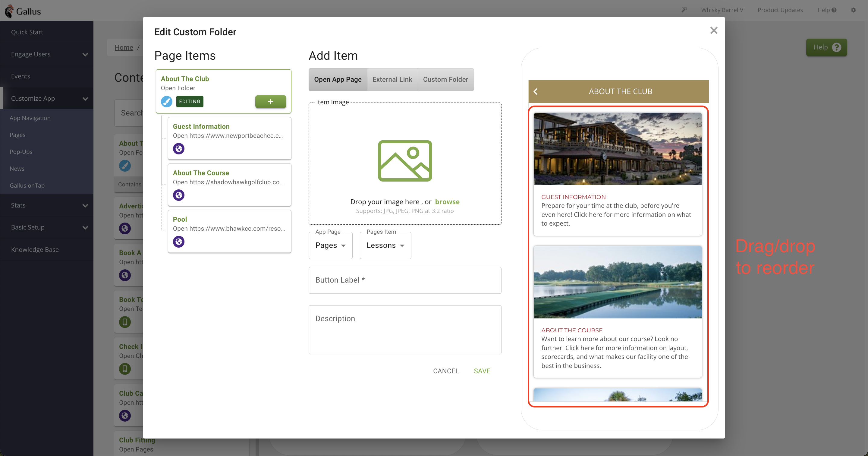Click the globe icon on the background Book A card
868x456 pixels.
tap(125, 275)
